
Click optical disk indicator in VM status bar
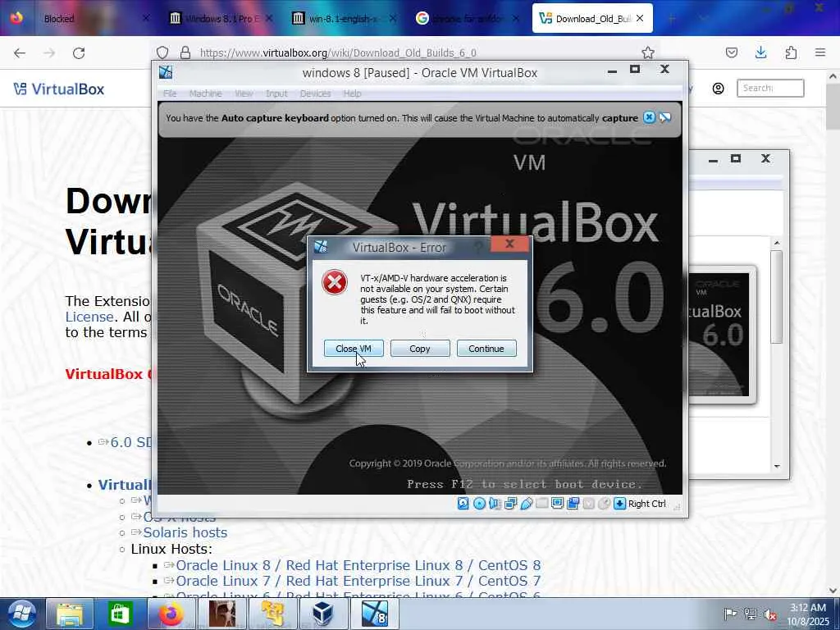479,504
